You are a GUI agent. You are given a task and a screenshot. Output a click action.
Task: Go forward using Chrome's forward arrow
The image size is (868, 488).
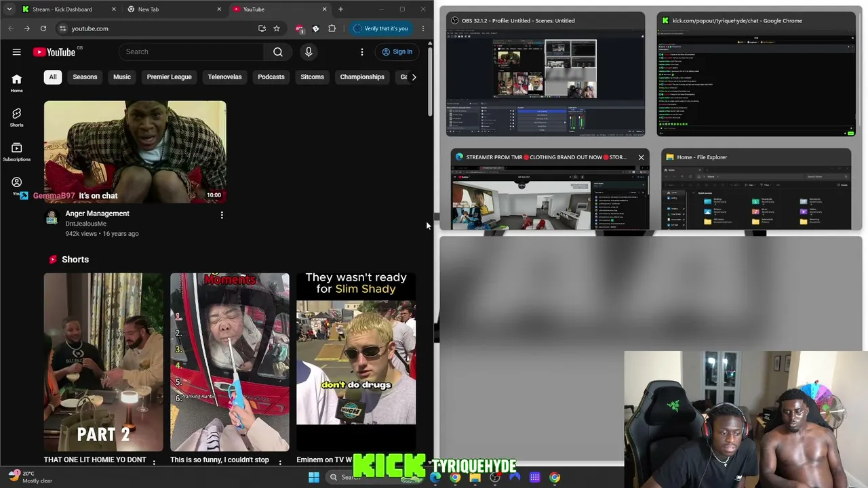click(x=26, y=28)
